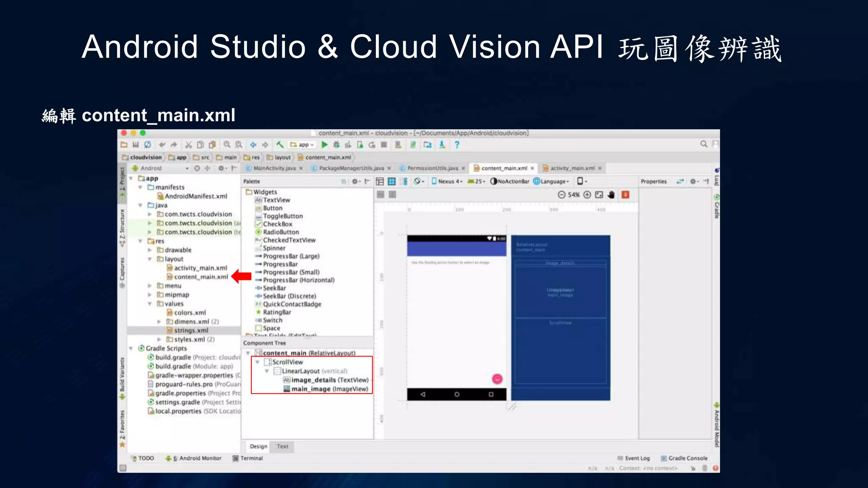
Task: Click the Redo arrow icon
Action: tap(173, 145)
